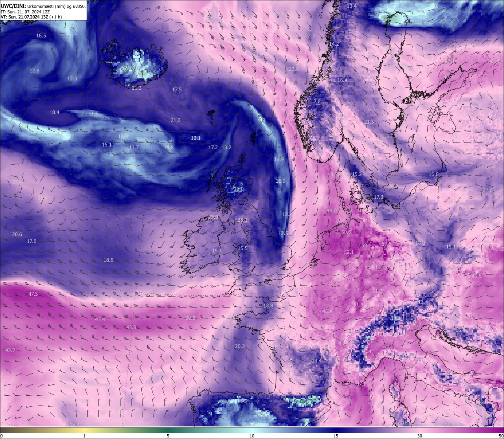
Task: Click the 13.4 value at top edge
Action: click(352, 6)
